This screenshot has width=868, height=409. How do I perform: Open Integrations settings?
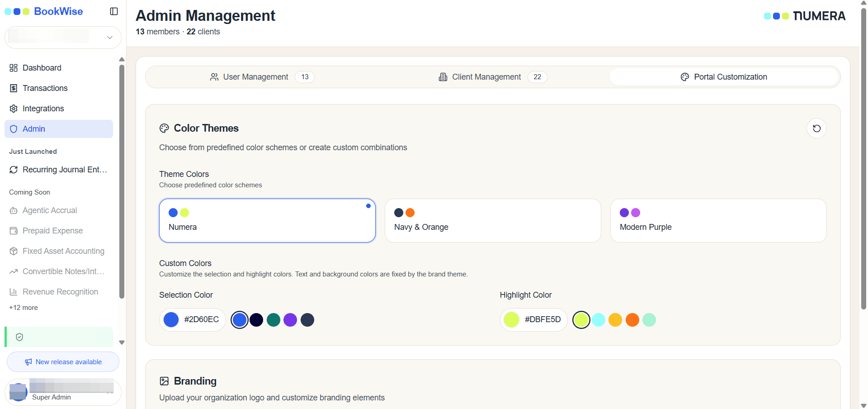tap(59, 109)
